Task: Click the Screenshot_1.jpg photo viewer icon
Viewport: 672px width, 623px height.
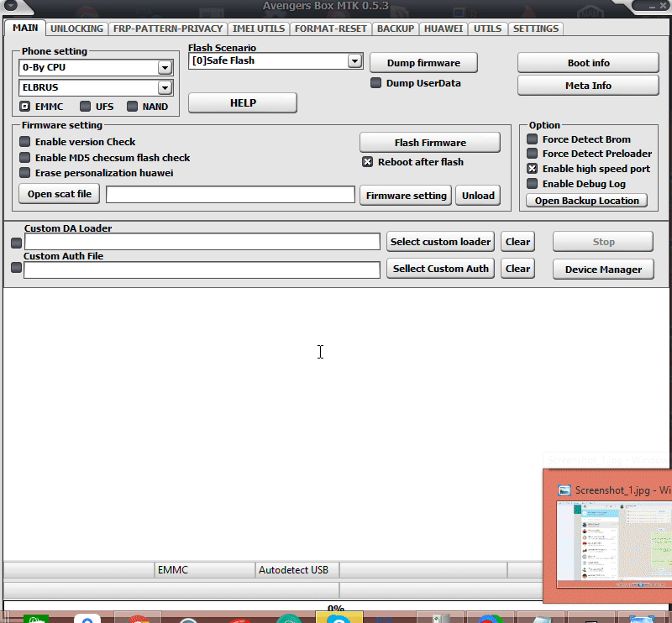Action: [564, 490]
